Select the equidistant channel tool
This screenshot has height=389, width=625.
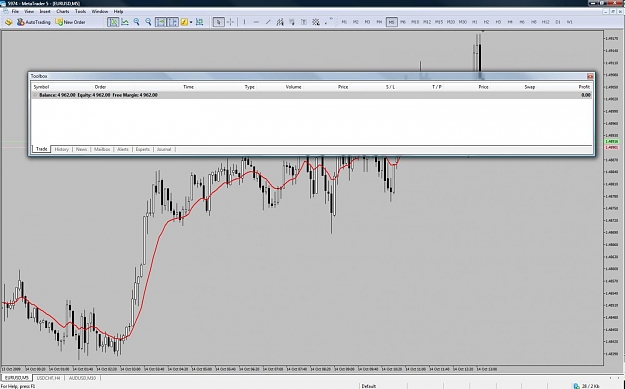coord(280,22)
